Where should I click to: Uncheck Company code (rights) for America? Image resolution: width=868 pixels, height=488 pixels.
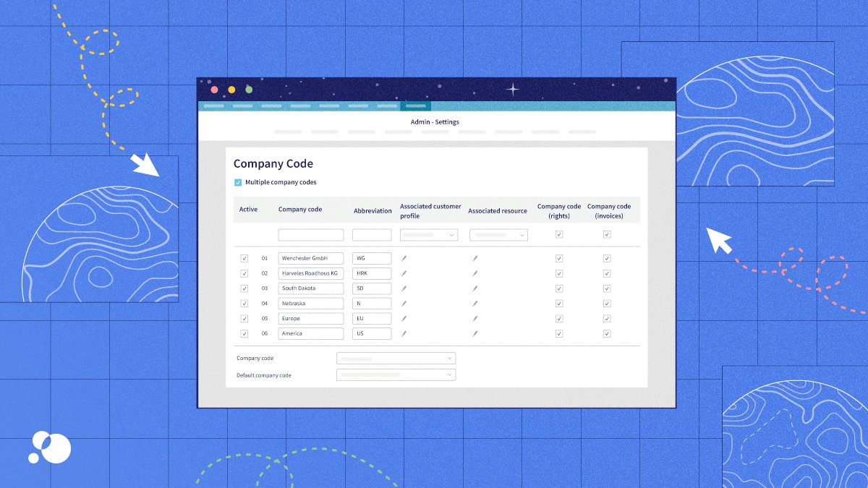pos(559,333)
